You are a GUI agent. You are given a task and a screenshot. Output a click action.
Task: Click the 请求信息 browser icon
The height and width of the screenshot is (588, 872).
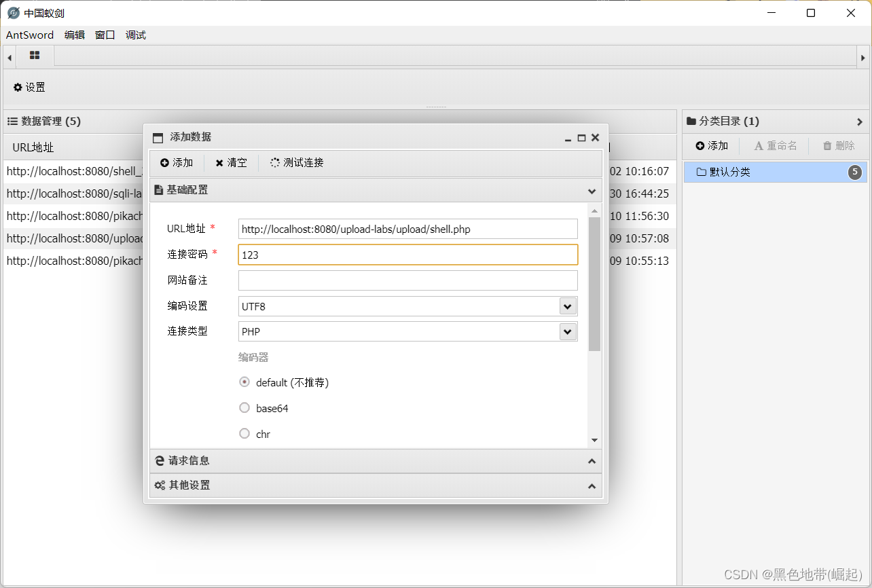coord(160,461)
